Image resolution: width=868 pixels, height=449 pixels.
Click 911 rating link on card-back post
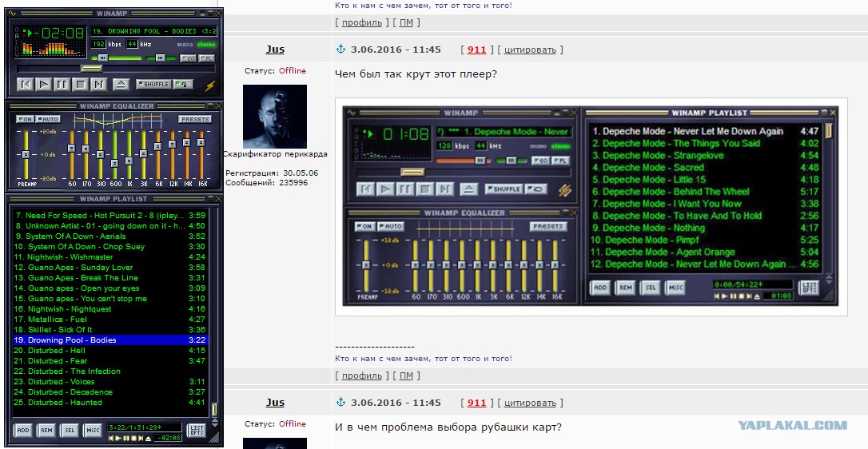coord(476,403)
